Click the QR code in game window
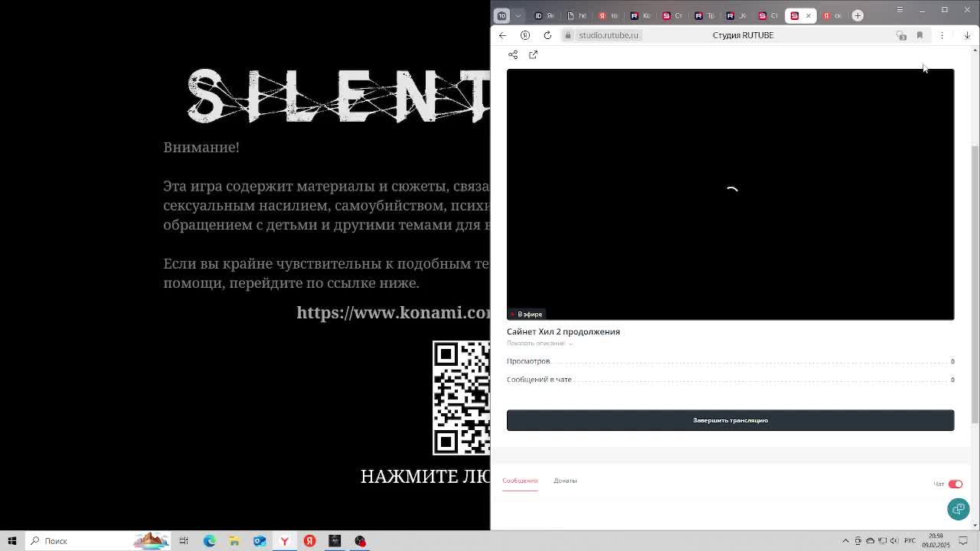The image size is (980, 551). [461, 397]
